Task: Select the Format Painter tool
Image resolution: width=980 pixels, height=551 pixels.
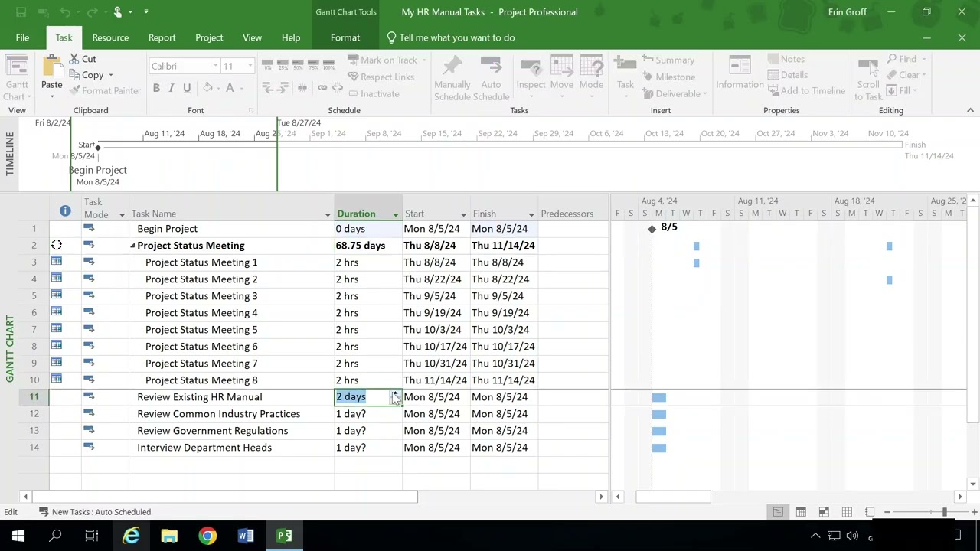Action: [105, 91]
